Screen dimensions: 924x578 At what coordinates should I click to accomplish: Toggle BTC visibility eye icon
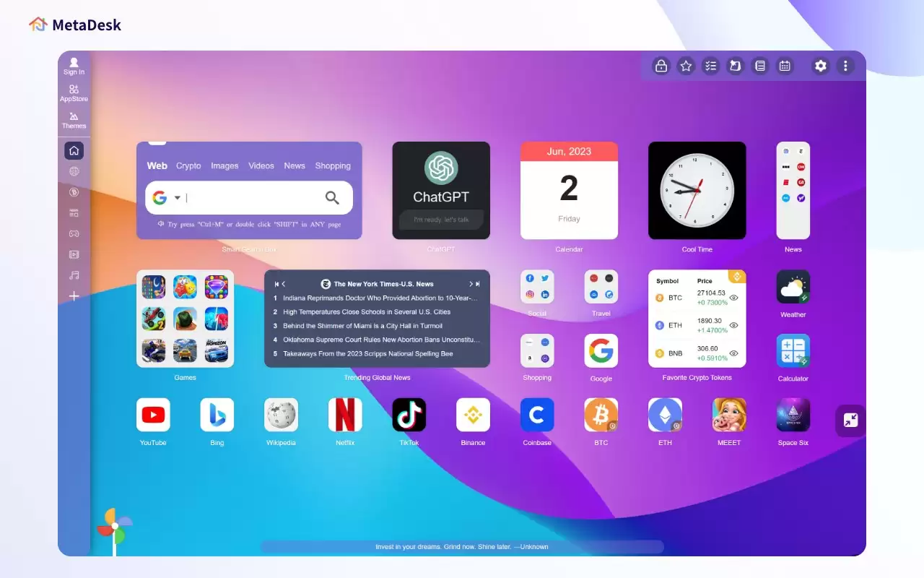(x=733, y=298)
